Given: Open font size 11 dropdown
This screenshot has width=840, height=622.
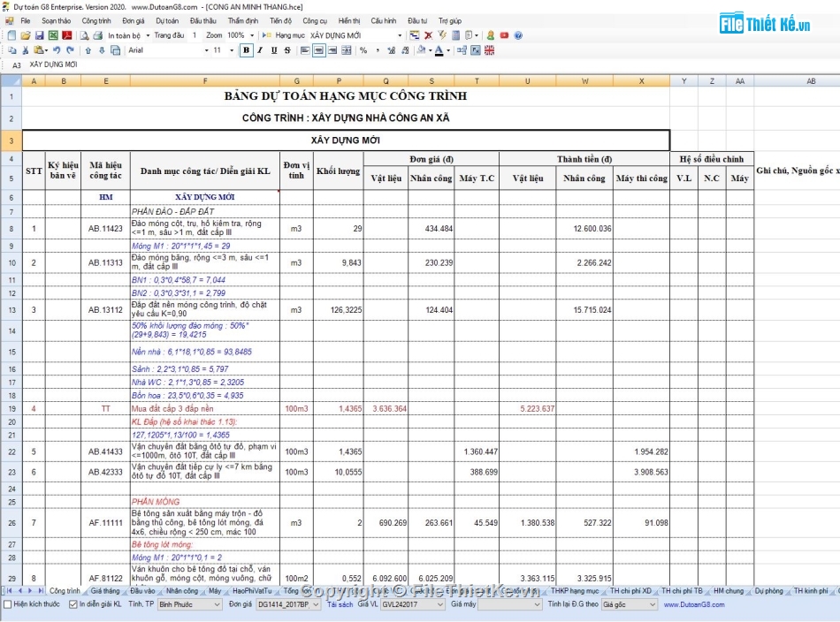Looking at the screenshot, I should 232,51.
